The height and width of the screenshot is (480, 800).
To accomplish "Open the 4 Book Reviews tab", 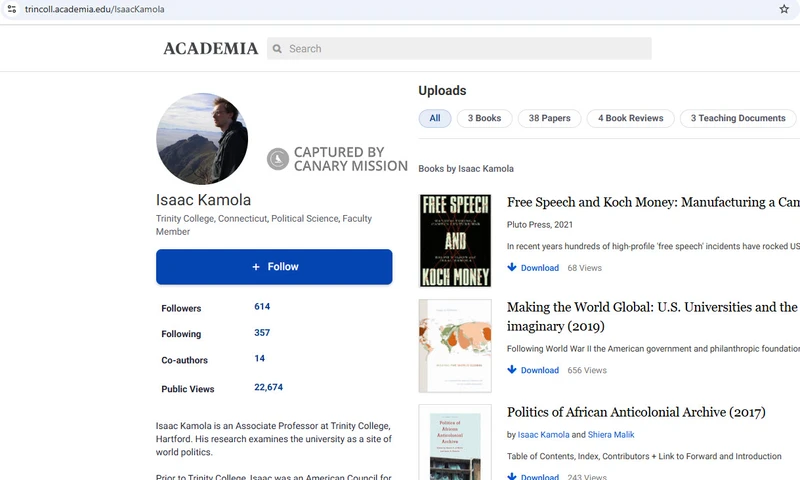I will (631, 118).
